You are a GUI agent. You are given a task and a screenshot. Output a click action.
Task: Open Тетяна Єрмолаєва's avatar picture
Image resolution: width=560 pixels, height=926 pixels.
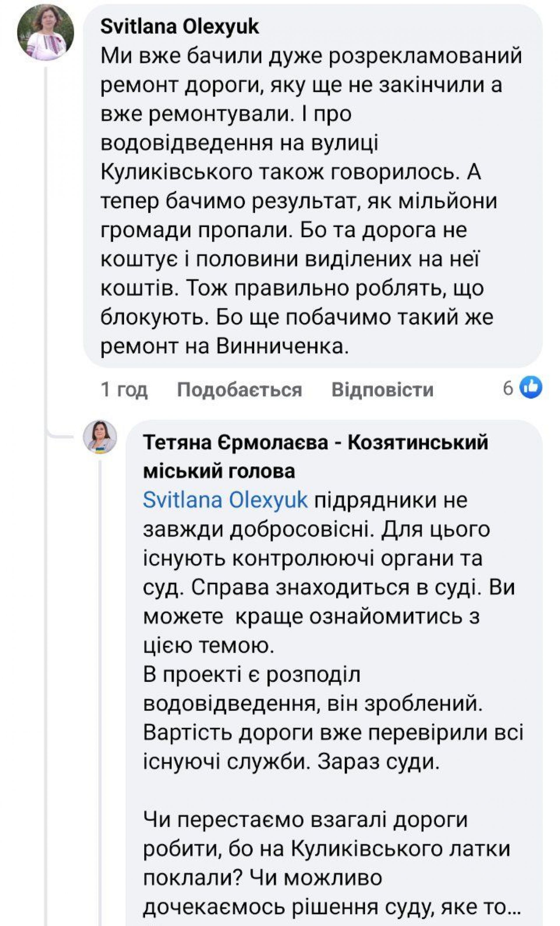pos(100,437)
